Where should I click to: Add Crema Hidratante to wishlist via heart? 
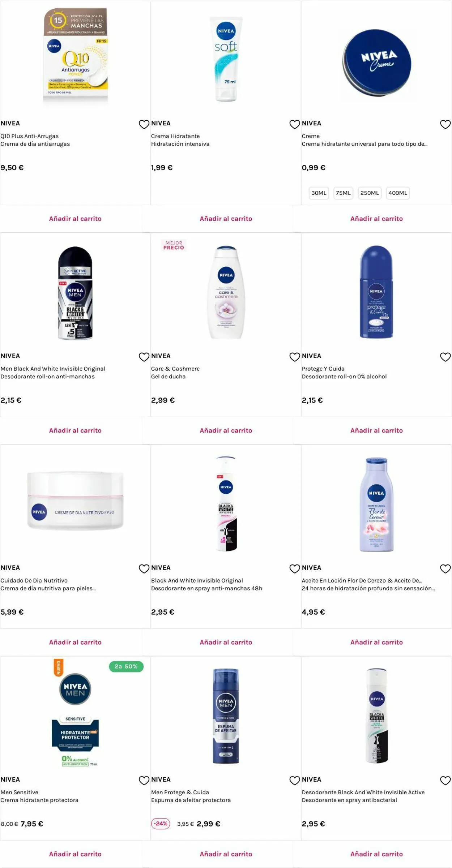point(295,124)
